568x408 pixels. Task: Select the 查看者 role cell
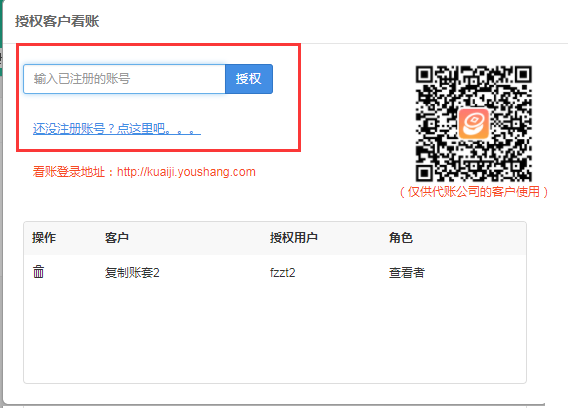(407, 272)
